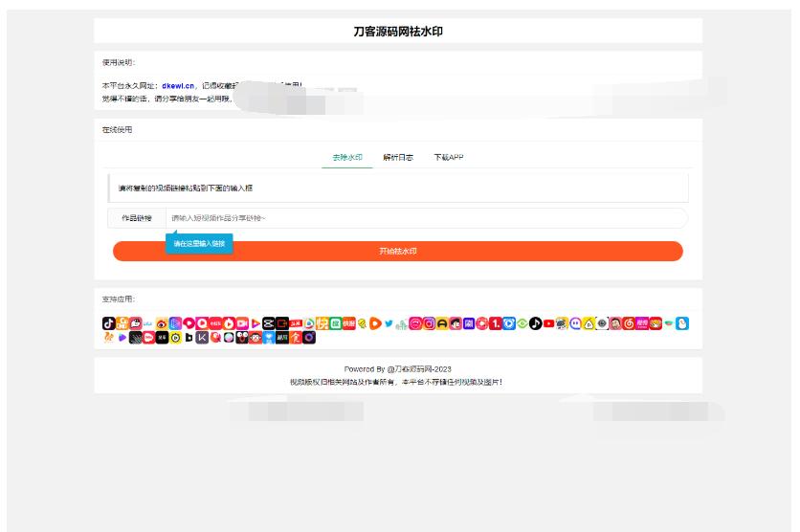800x532 pixels.
Task: Click the red '1.' app icon
Action: [x=496, y=323]
